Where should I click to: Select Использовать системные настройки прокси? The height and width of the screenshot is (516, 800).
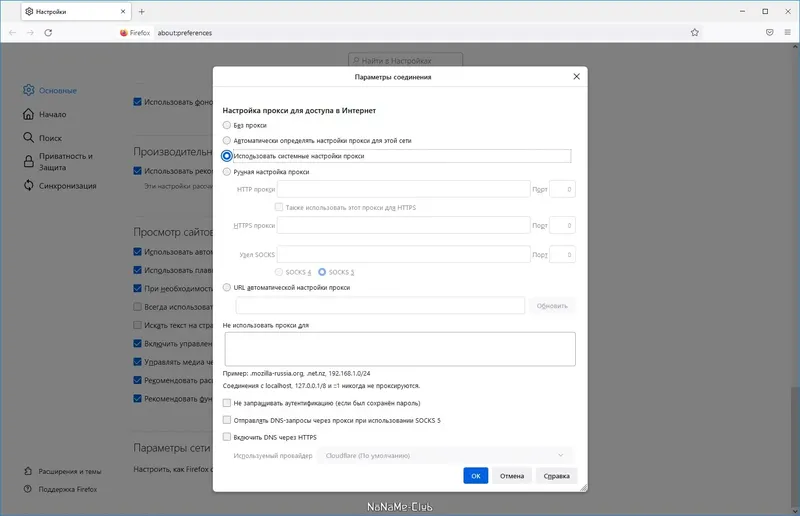tap(227, 156)
